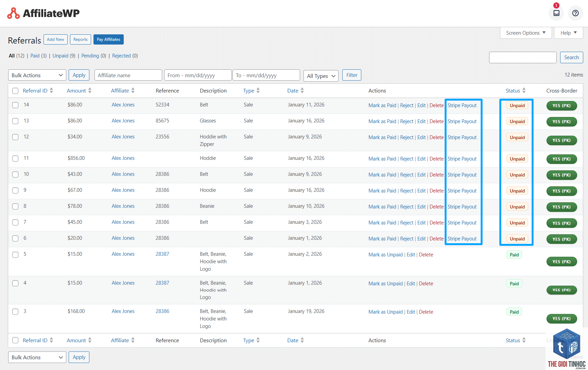The image size is (588, 370).
Task: Expand Screen Options panel
Action: coord(525,33)
